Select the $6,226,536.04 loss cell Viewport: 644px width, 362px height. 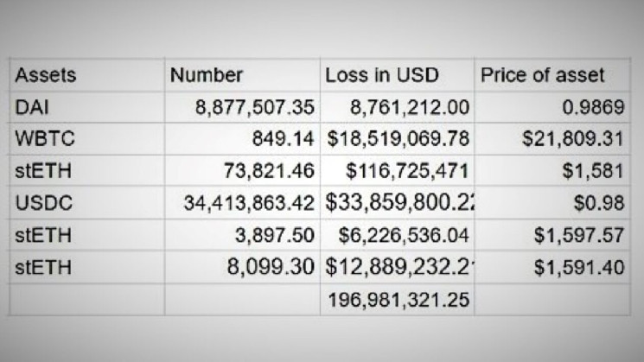pyautogui.click(x=397, y=235)
